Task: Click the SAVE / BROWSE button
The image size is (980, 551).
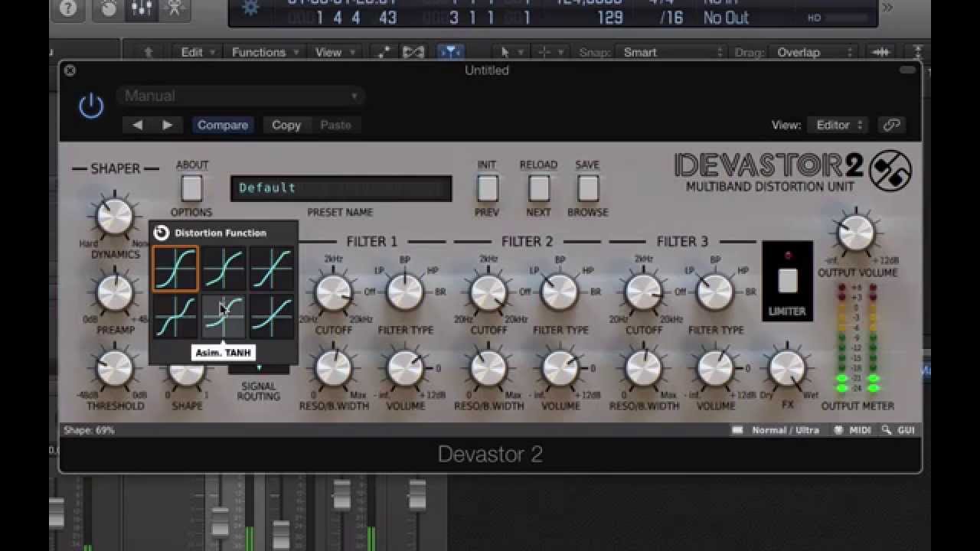Action: [x=588, y=188]
